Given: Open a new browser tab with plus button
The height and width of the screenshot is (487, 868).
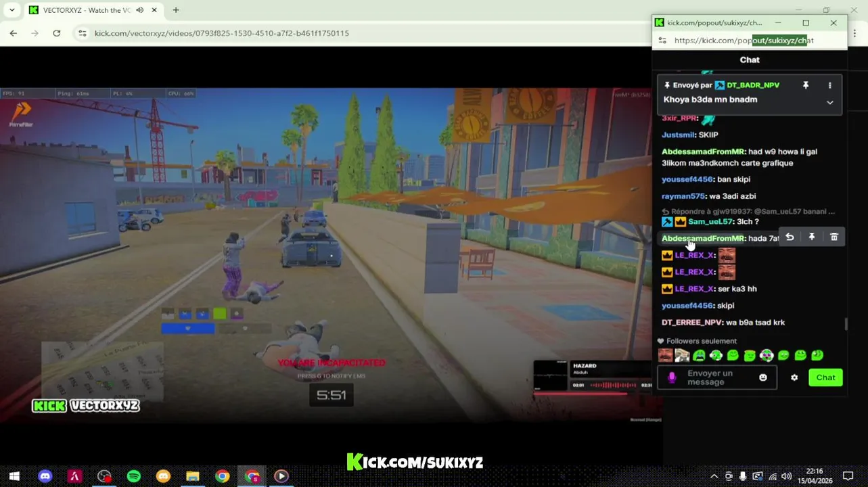Looking at the screenshot, I should click(x=176, y=10).
